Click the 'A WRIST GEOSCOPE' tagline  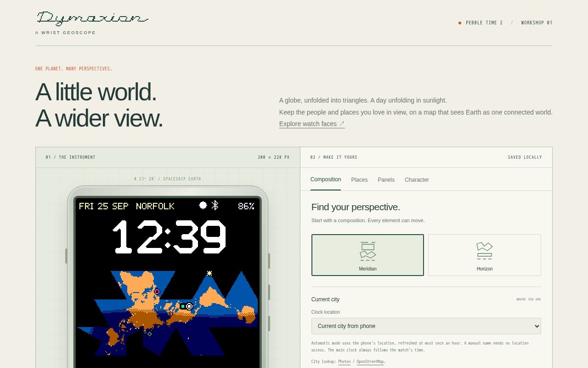click(66, 33)
